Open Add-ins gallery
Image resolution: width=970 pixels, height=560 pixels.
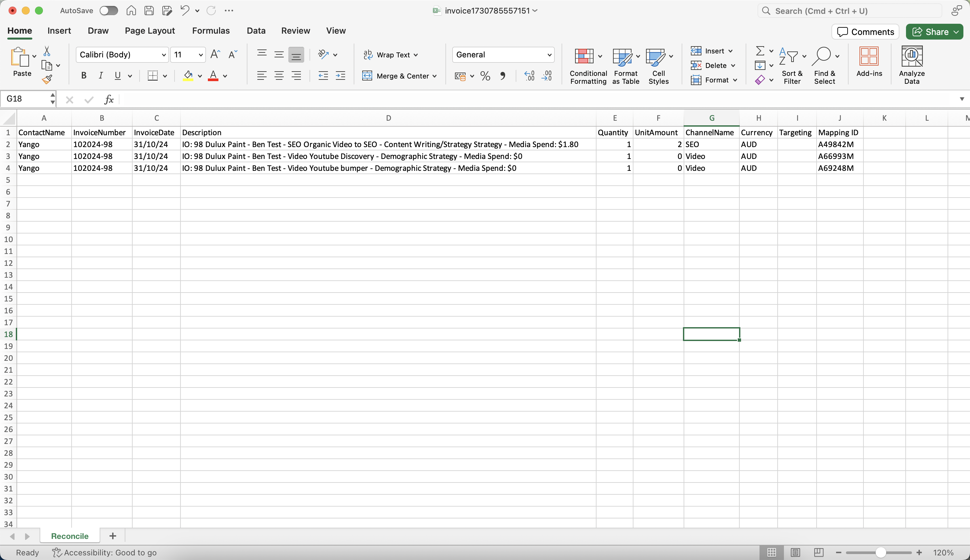pyautogui.click(x=869, y=62)
